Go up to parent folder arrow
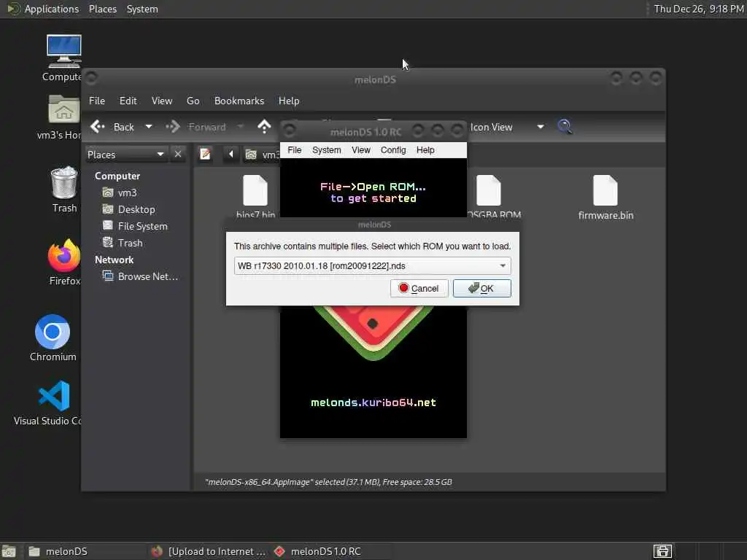747x560 pixels. tap(264, 127)
